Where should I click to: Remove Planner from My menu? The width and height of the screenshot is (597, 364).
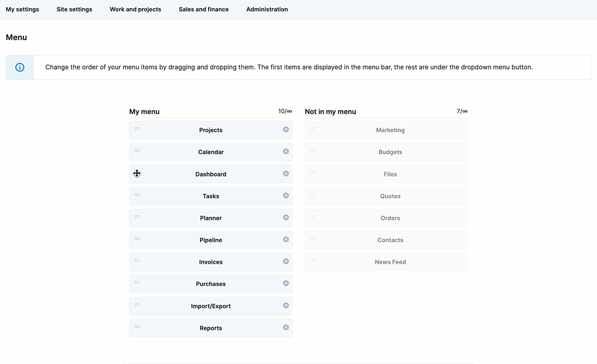click(286, 218)
